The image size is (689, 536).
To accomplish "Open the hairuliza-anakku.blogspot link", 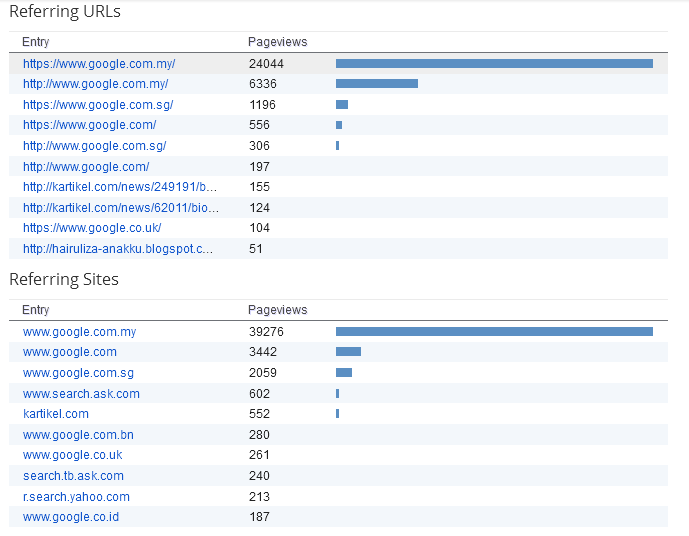I will [118, 249].
